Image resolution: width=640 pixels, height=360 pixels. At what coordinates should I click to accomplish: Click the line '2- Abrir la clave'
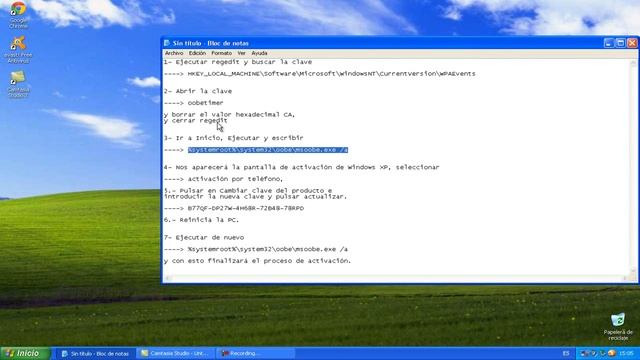[x=198, y=91]
